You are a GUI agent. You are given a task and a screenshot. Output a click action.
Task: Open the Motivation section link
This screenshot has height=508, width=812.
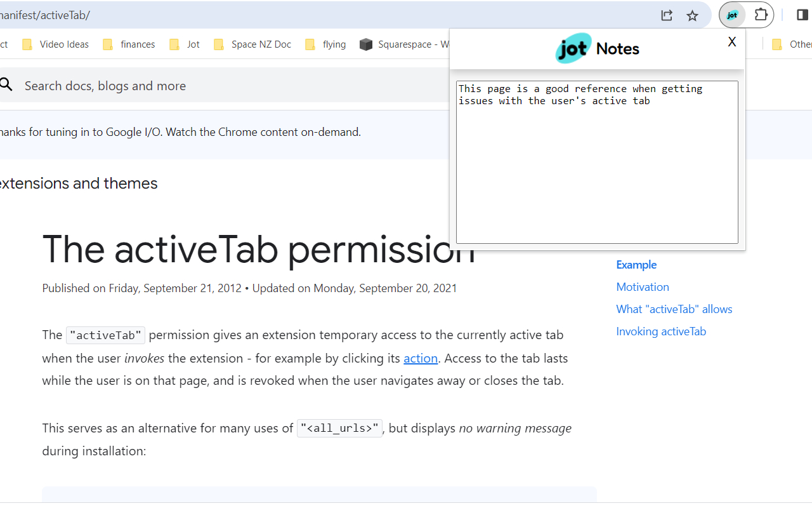[x=642, y=286]
